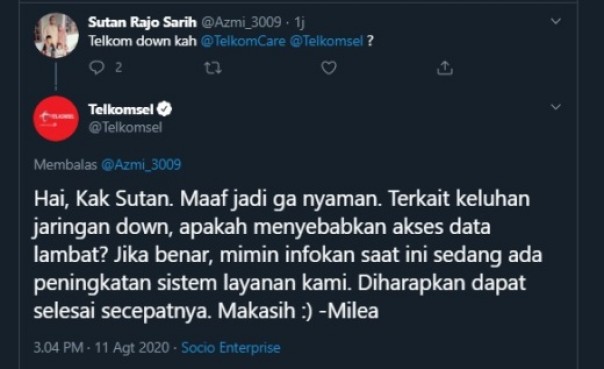The height and width of the screenshot is (369, 604).
Task: Open the @Telkomsel handle under the name
Action: [x=125, y=127]
